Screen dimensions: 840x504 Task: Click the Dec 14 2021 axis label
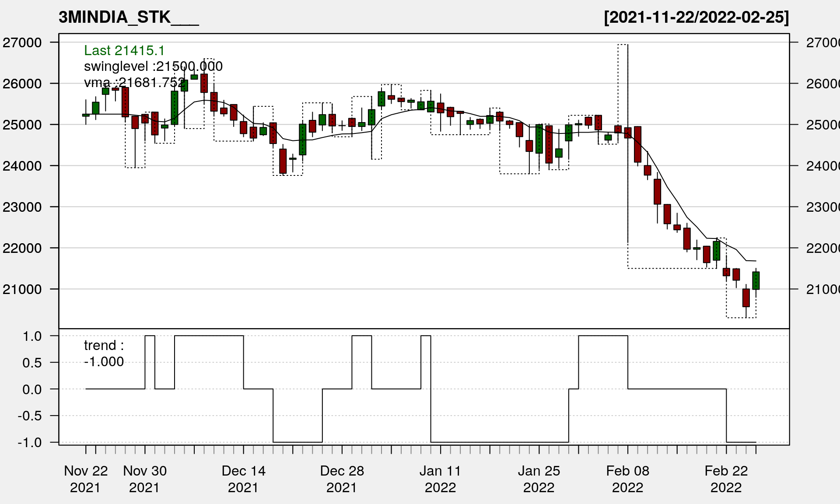click(x=243, y=479)
